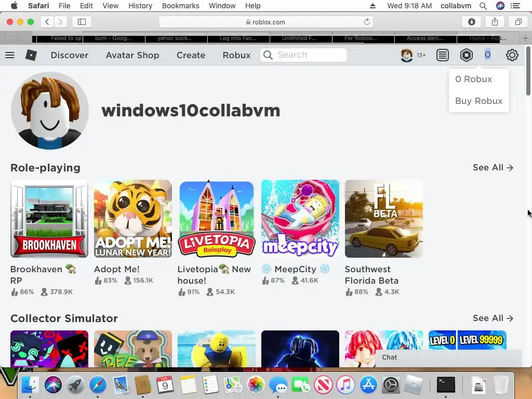Go to the Discover page
This screenshot has width=532, height=399.
click(x=69, y=55)
